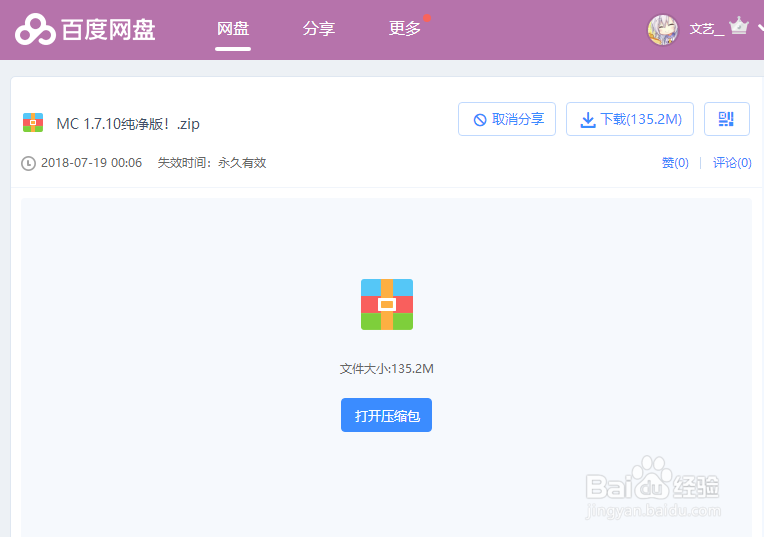The image size is (764, 537).
Task: Click the Baidu Netdisk cloud logo
Action: click(x=35, y=29)
